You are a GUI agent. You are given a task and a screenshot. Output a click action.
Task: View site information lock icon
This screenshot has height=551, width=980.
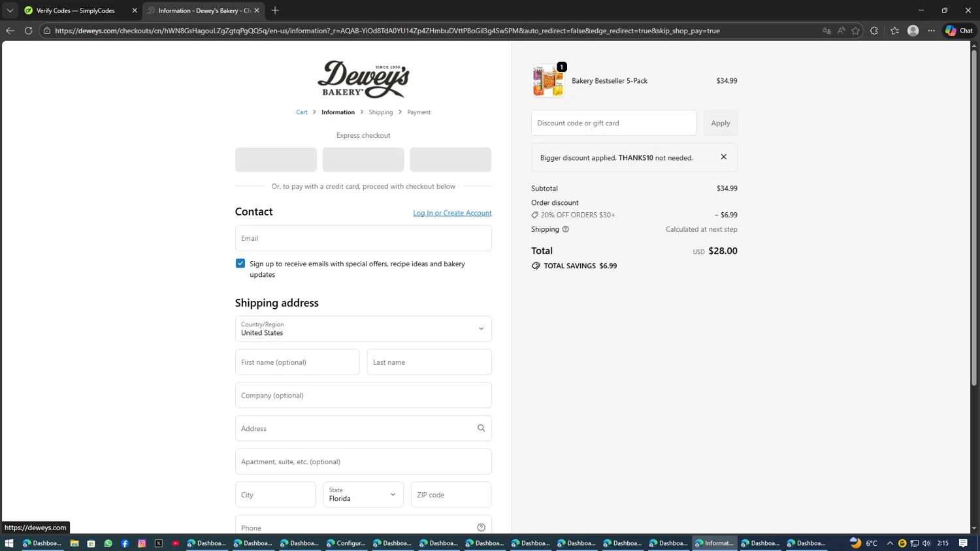pos(47,31)
